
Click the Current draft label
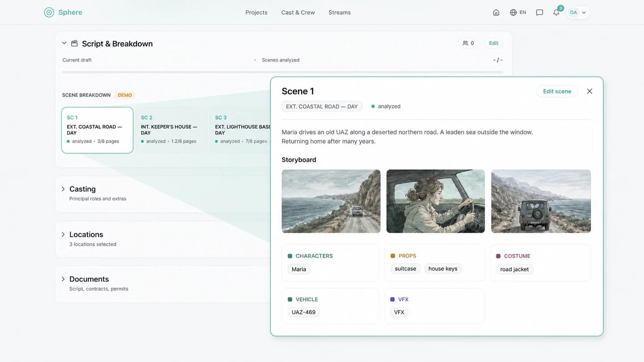click(x=77, y=60)
